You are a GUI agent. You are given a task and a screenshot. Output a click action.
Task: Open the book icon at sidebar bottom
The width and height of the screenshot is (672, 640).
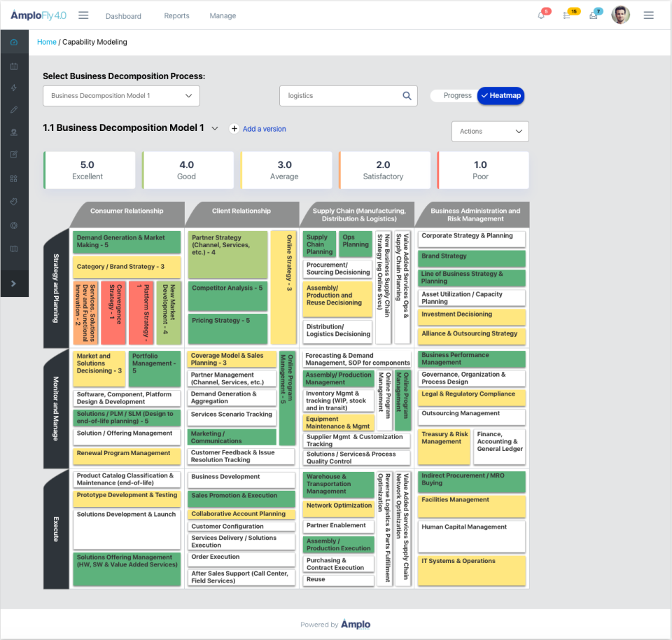tap(14, 248)
